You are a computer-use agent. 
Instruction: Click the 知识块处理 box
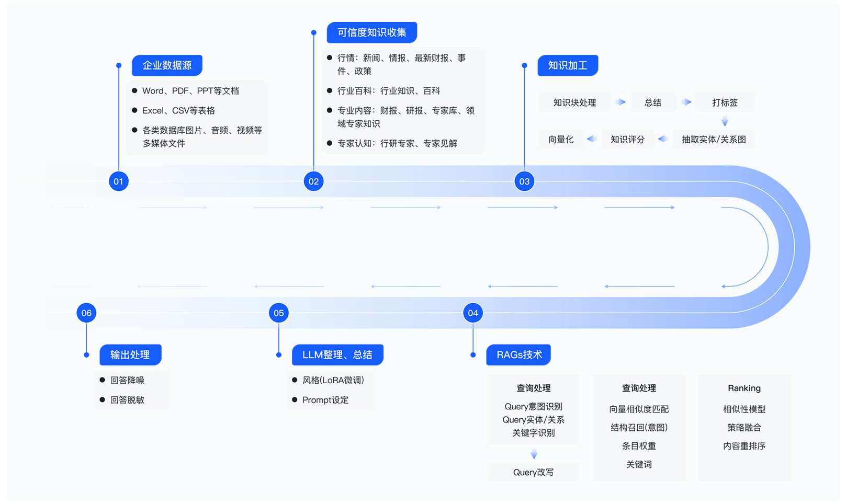pyautogui.click(x=574, y=102)
